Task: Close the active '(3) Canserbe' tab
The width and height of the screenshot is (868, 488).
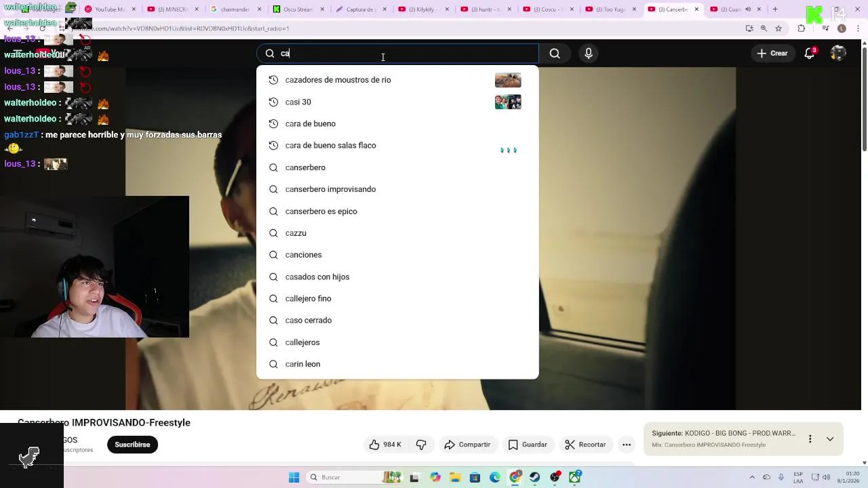Action: click(696, 9)
